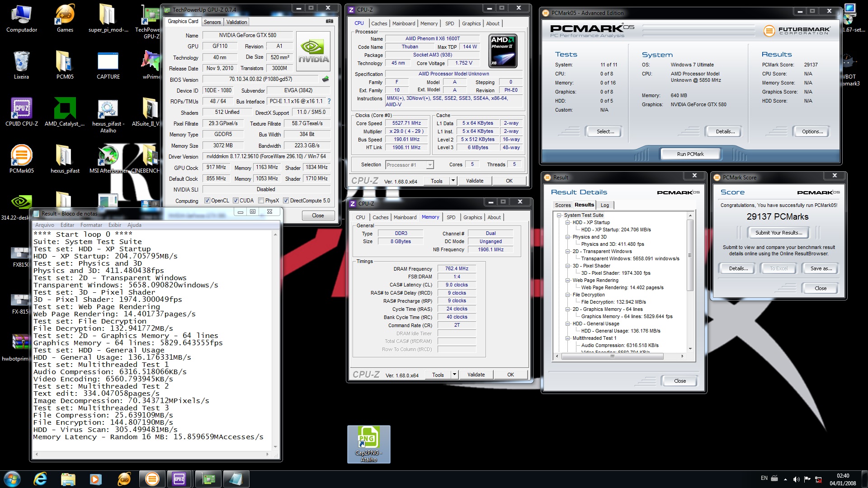This screenshot has height=488, width=868.
Task: Click the BIOS save chip icon in GPU-Z
Action: point(325,79)
